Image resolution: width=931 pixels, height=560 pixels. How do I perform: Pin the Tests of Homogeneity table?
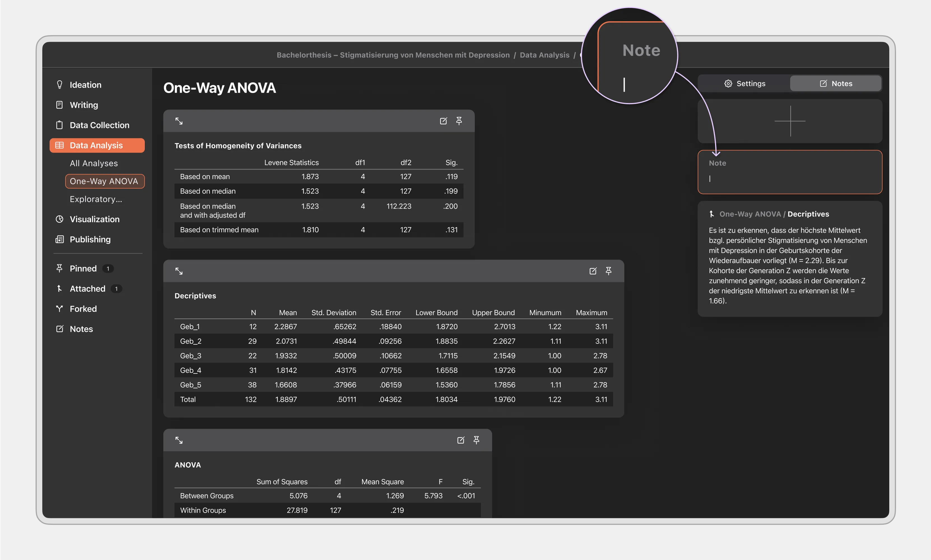tap(459, 121)
